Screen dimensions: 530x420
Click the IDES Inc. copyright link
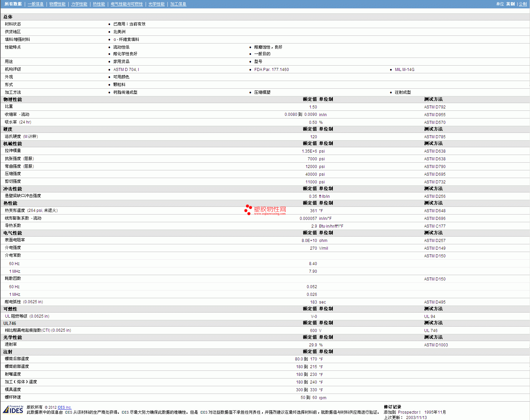65,407
